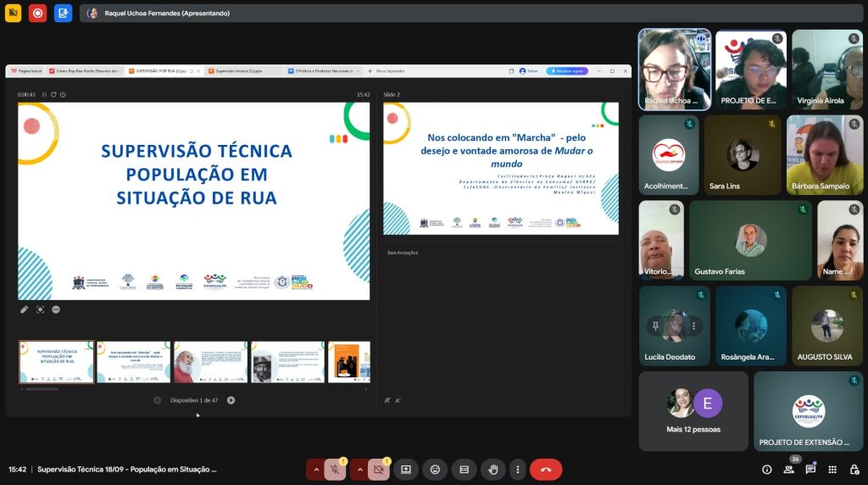Toggle the muted microphone button
The width and height of the screenshot is (868, 485).
pos(335,470)
